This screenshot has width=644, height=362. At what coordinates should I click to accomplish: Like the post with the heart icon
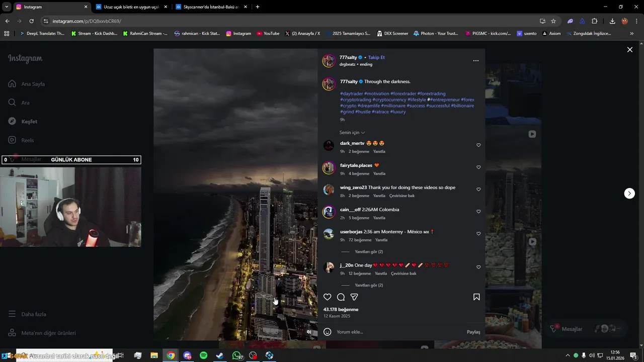click(327, 297)
